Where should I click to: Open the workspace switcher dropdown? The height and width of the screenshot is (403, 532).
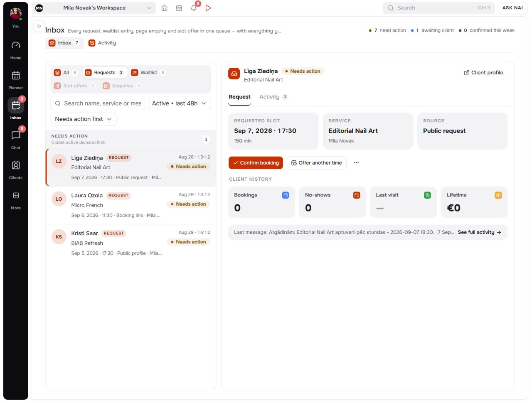(x=94, y=8)
